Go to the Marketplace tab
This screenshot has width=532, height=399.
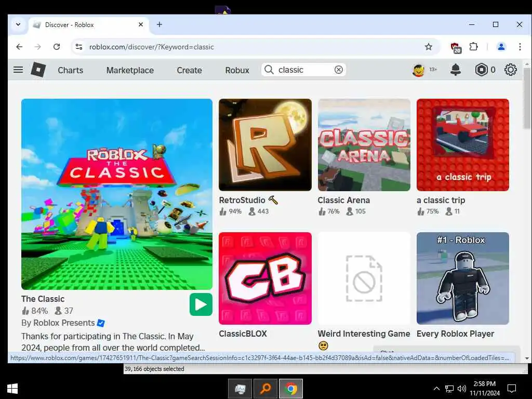click(x=130, y=70)
